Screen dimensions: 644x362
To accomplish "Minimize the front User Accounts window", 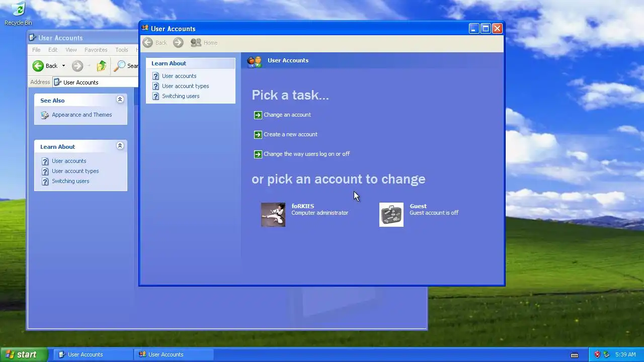I will (x=474, y=29).
